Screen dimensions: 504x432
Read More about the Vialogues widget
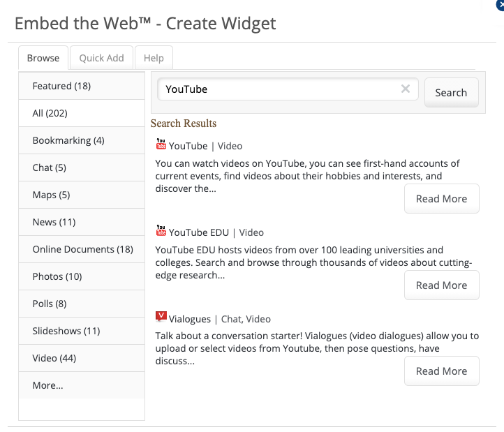[x=442, y=371]
